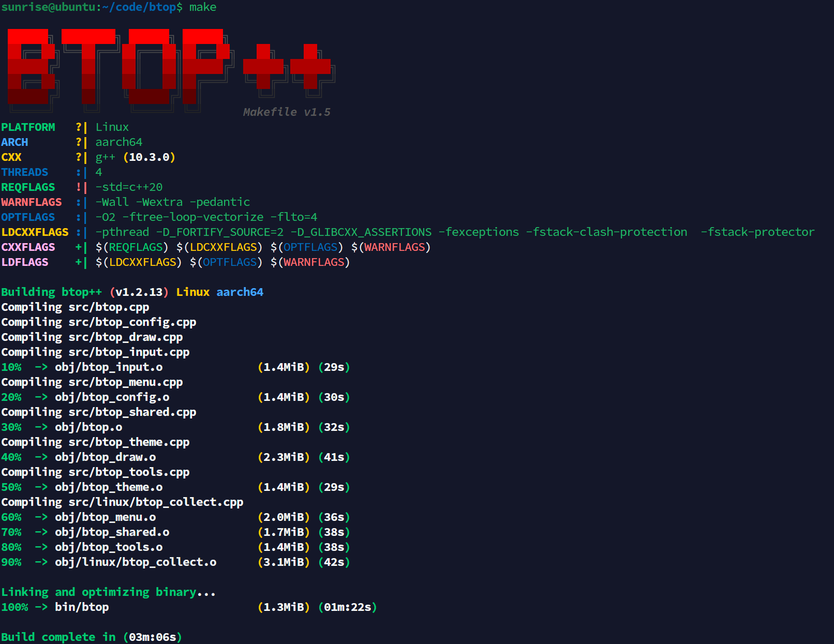Click the 'aarch64' value beside ARCH
This screenshot has height=644, width=834.
click(x=118, y=142)
